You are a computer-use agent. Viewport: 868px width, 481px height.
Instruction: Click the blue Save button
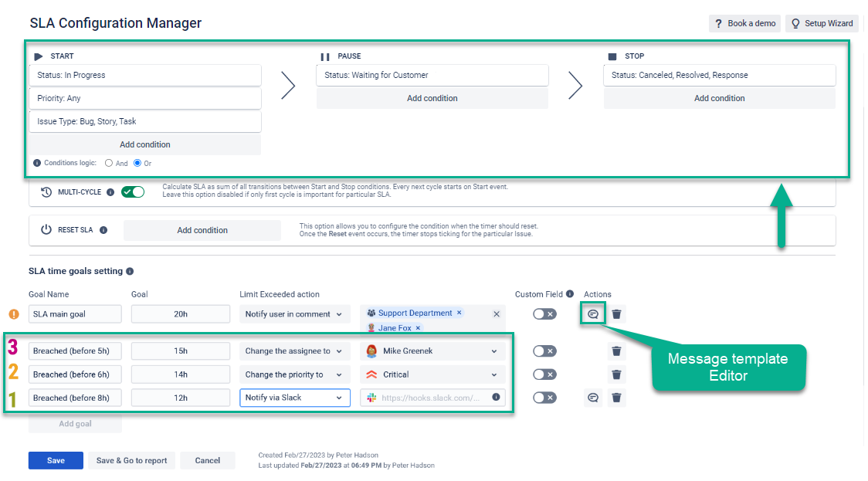click(56, 460)
